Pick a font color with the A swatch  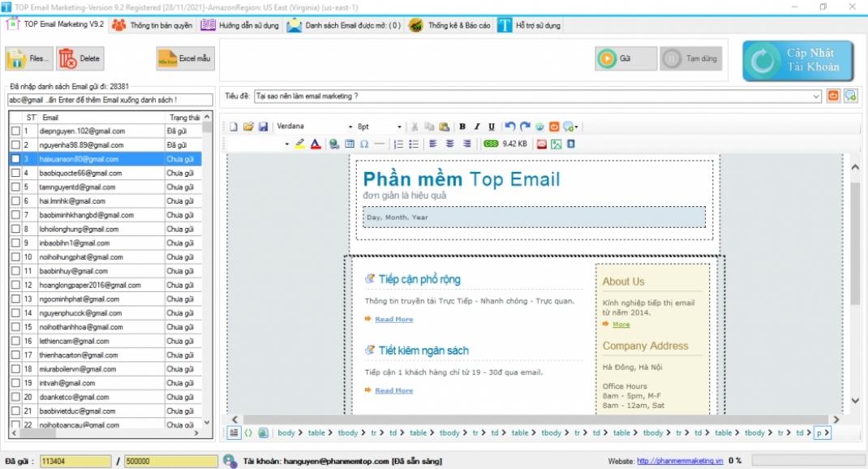(313, 144)
